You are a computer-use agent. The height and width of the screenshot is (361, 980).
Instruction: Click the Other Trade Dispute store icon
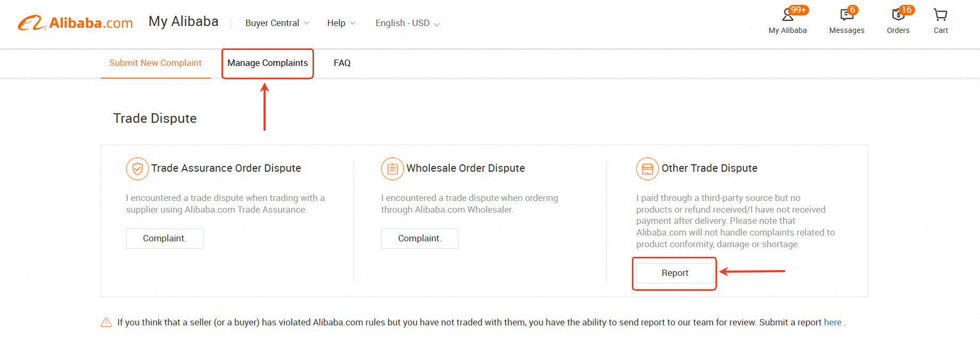(x=647, y=169)
